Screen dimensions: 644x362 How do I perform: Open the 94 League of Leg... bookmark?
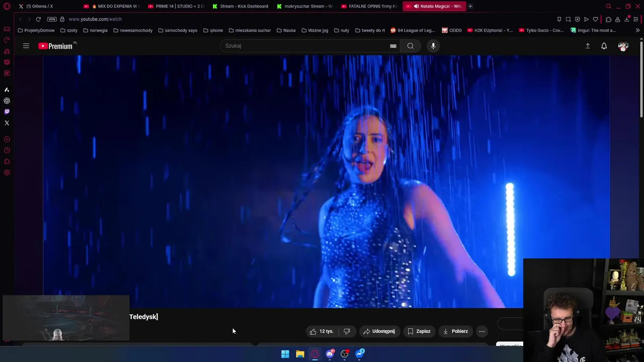413,30
